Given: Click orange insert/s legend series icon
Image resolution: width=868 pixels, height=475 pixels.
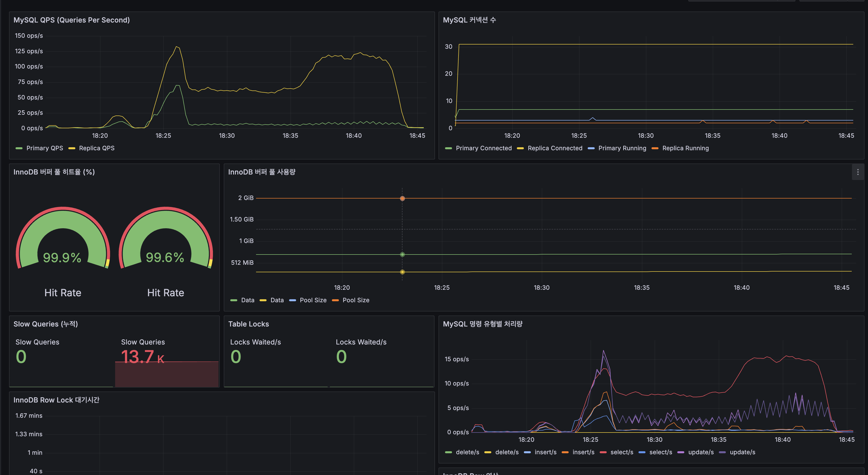Looking at the screenshot, I should [565, 452].
